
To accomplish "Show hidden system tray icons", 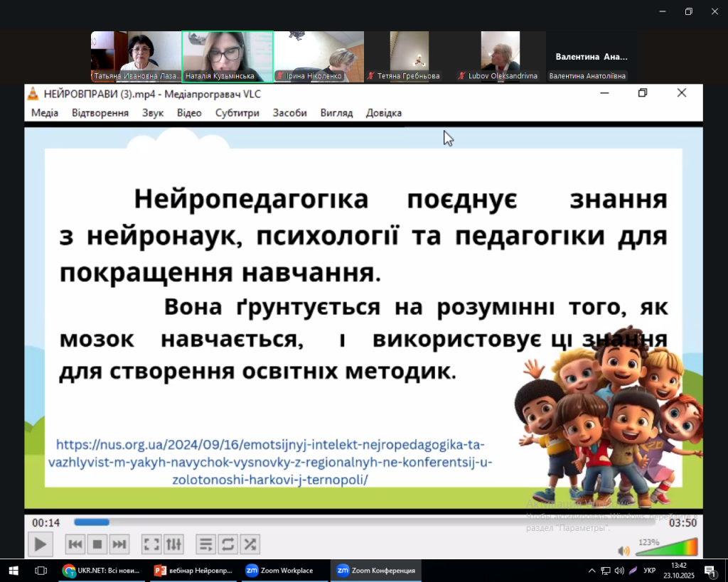I will coord(591,571).
